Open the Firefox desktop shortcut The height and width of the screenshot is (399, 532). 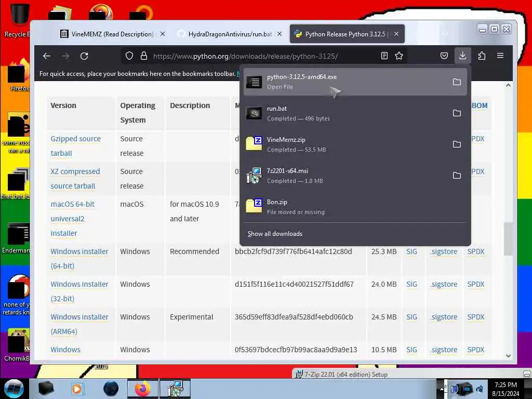[x=19, y=76]
